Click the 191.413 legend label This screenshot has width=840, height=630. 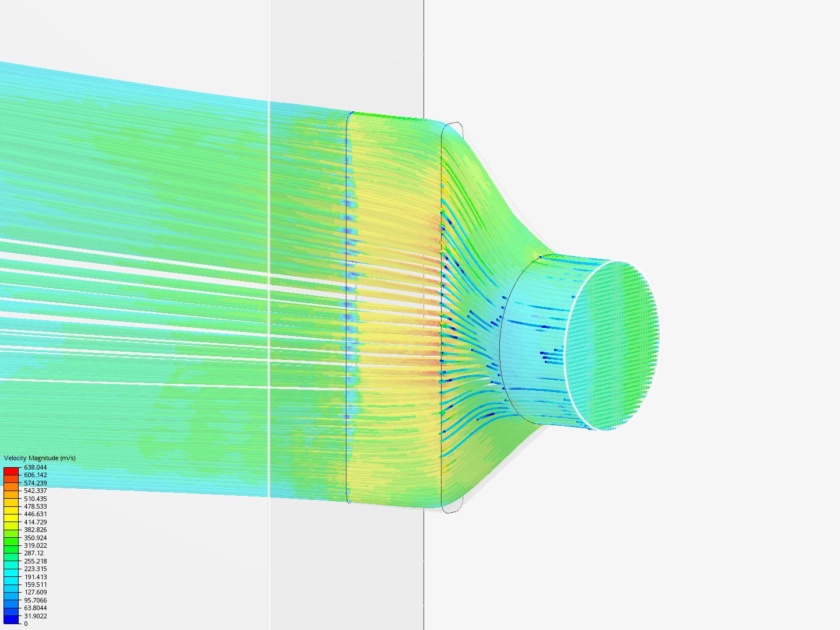(35, 577)
